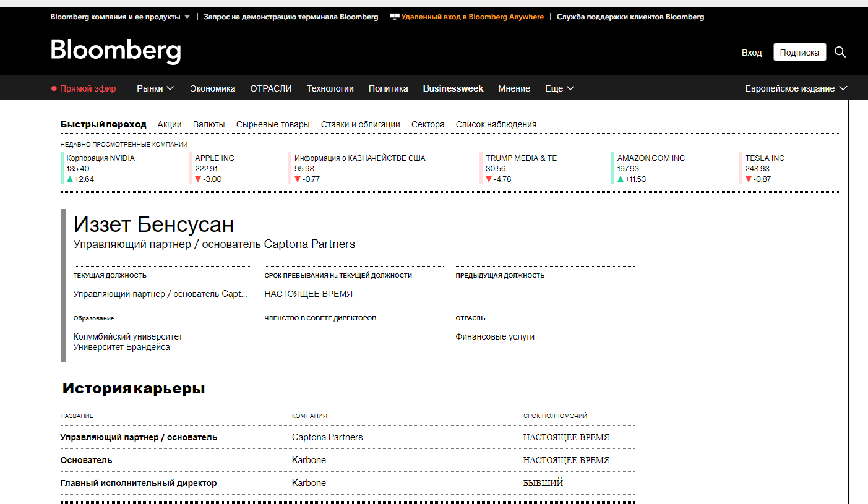Open Businessweek section
The image size is (868, 504).
point(453,88)
